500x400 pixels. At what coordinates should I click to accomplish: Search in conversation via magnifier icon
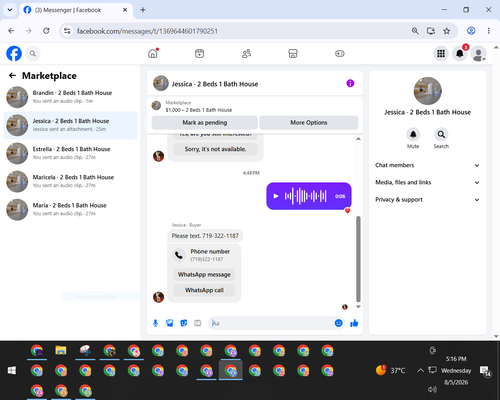tap(441, 134)
